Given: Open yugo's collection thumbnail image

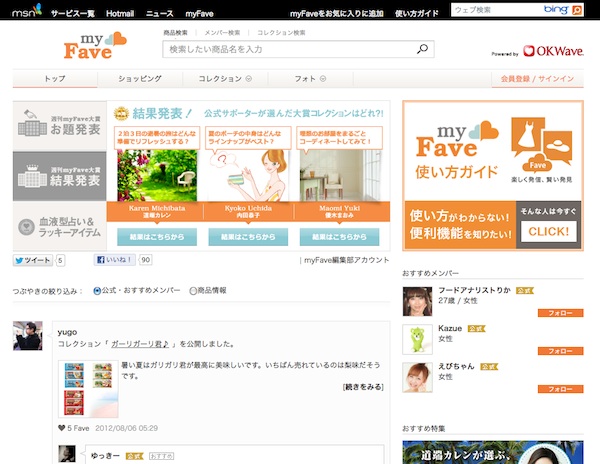Looking at the screenshot, I should (89, 387).
